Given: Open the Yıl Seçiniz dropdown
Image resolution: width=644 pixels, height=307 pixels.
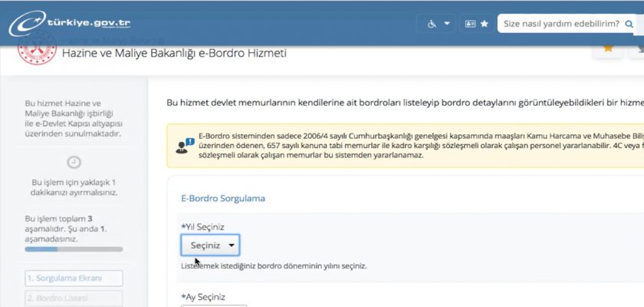Looking at the screenshot, I should tap(210, 245).
